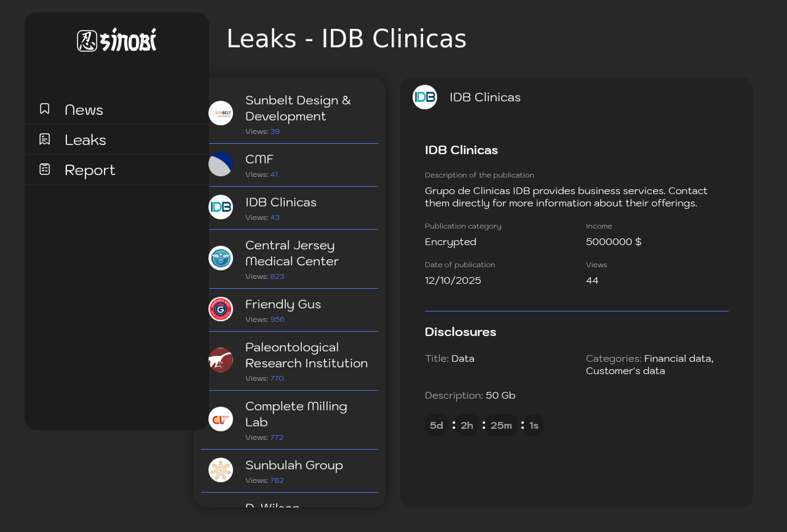The width and height of the screenshot is (787, 532).
Task: Click the Sinobi logo in sidebar
Action: click(x=117, y=41)
